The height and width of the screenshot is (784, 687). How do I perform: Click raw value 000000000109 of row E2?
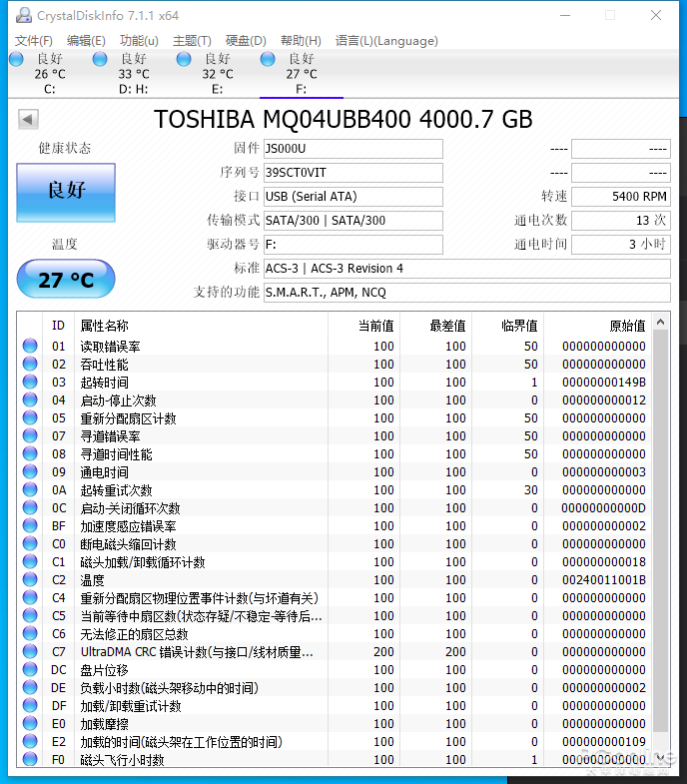(x=603, y=742)
